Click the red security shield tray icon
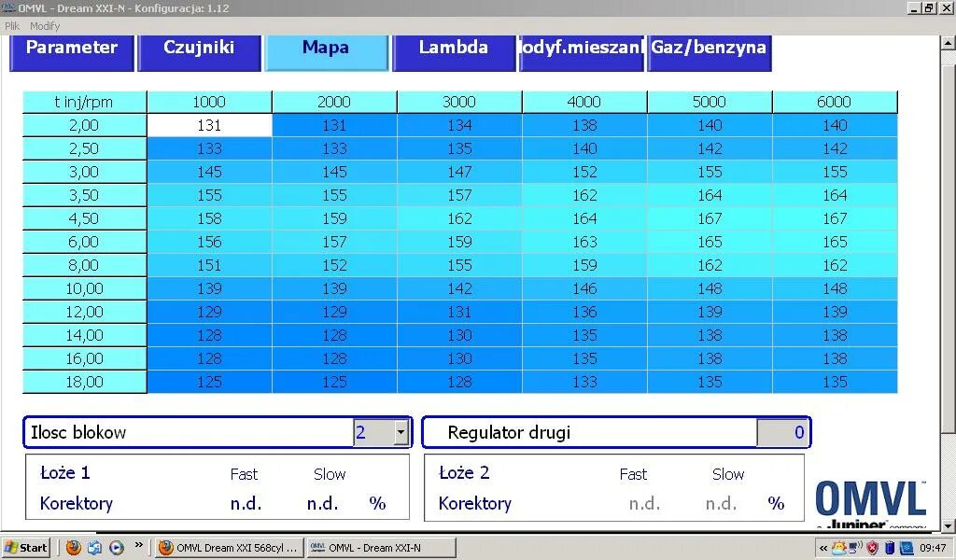Viewport: 956px width, 560px height. pyautogui.click(x=873, y=547)
